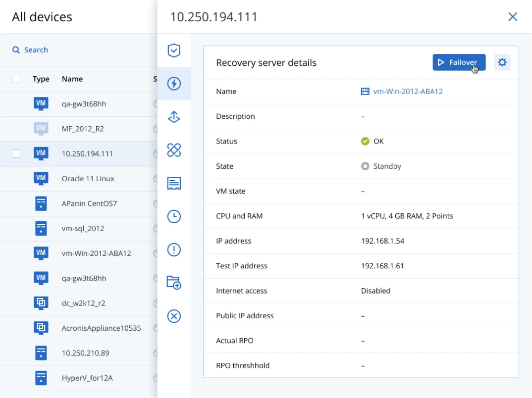Screen dimensions: 532x398
Task: Sort devices by the Name column
Action: click(72, 79)
